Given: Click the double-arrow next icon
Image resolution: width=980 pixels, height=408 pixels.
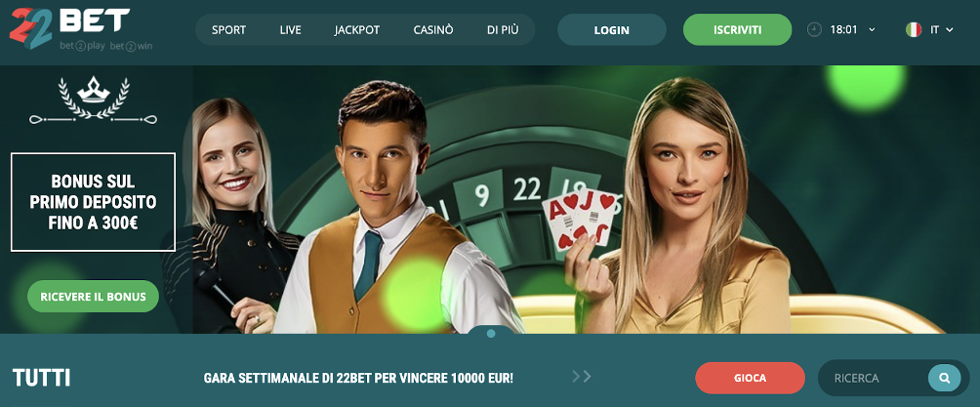Looking at the screenshot, I should [581, 376].
